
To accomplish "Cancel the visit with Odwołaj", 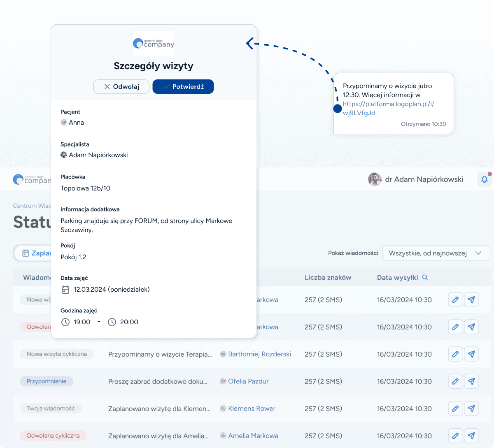I will coord(121,86).
